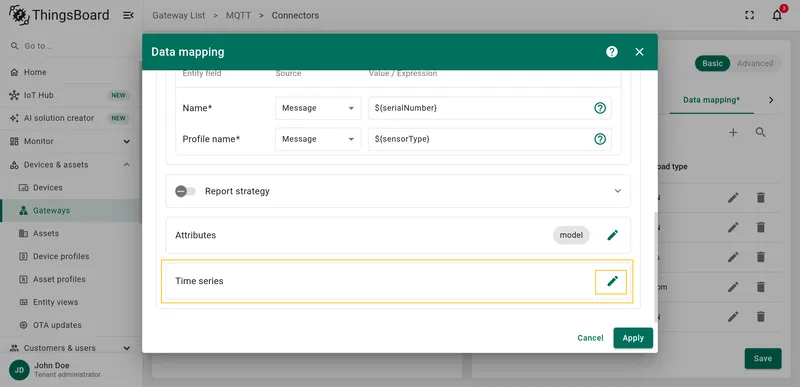Screen dimensions: 800x387
Task: Open help icon in Data mapping header
Action: point(612,51)
